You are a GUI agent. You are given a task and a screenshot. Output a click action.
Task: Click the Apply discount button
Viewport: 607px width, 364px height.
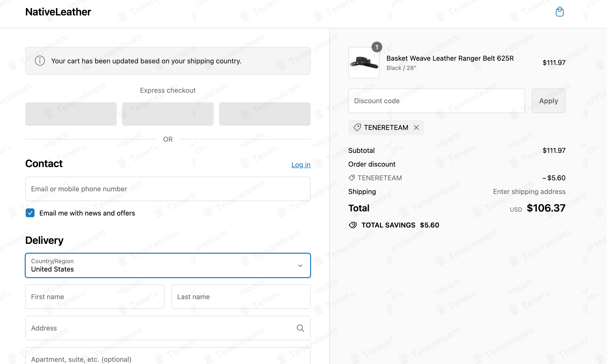coord(548,101)
